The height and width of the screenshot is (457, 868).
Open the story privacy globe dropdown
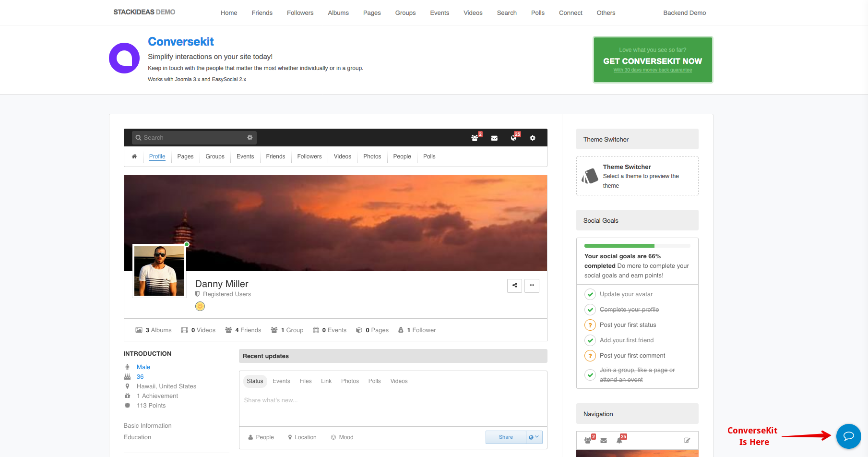[x=534, y=437]
